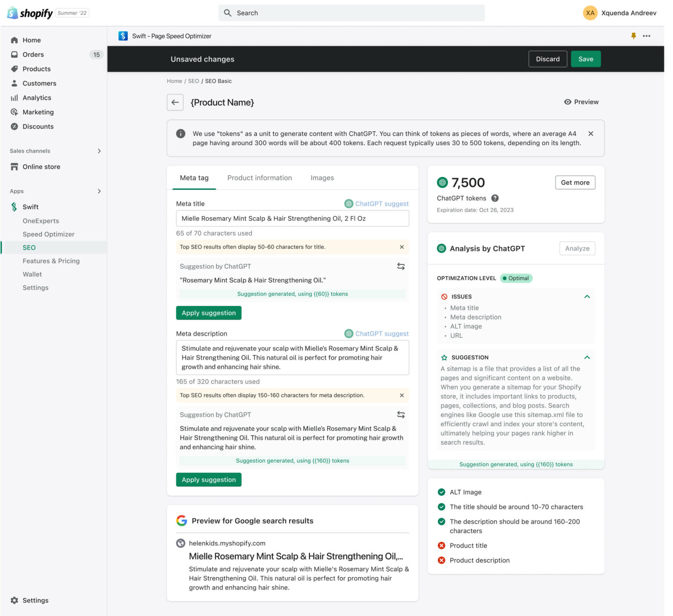Viewport: 673px width, 616px height.
Task: Expand Sales channels in the sidebar
Action: click(100, 151)
